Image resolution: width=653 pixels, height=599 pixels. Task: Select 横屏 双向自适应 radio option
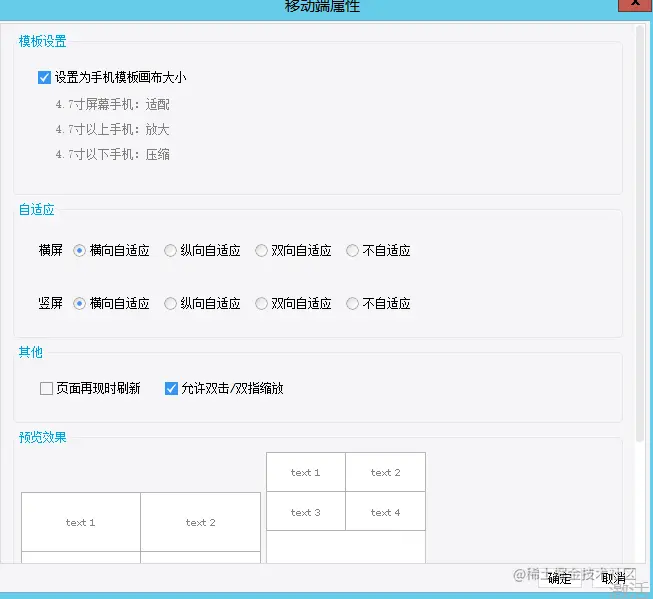click(261, 250)
